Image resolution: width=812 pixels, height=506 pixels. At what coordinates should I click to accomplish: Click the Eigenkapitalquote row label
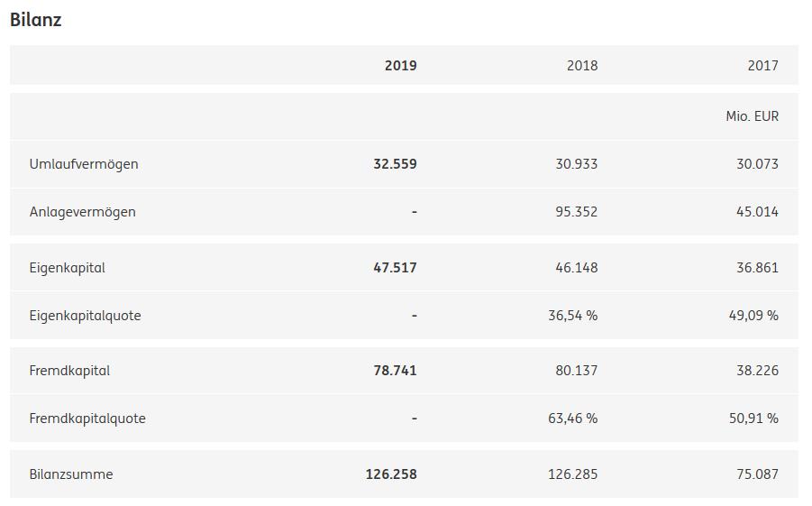click(85, 316)
